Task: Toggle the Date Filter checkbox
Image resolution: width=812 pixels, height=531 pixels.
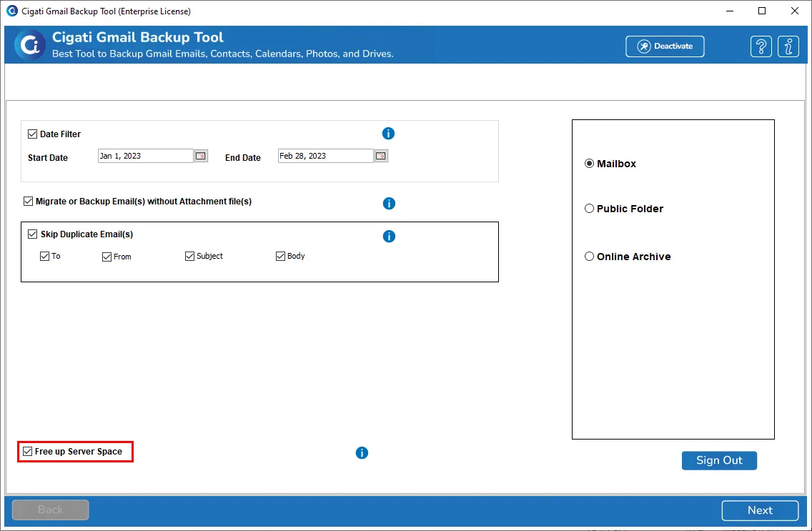Action: [33, 134]
